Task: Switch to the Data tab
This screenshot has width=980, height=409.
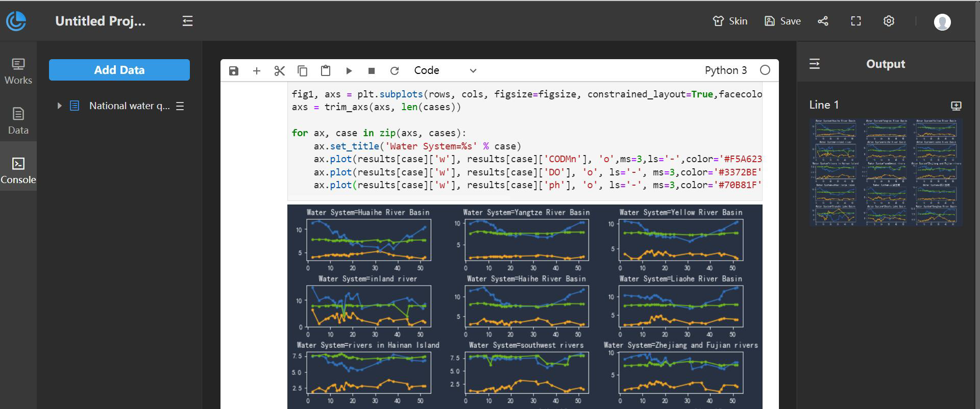Action: click(x=18, y=121)
